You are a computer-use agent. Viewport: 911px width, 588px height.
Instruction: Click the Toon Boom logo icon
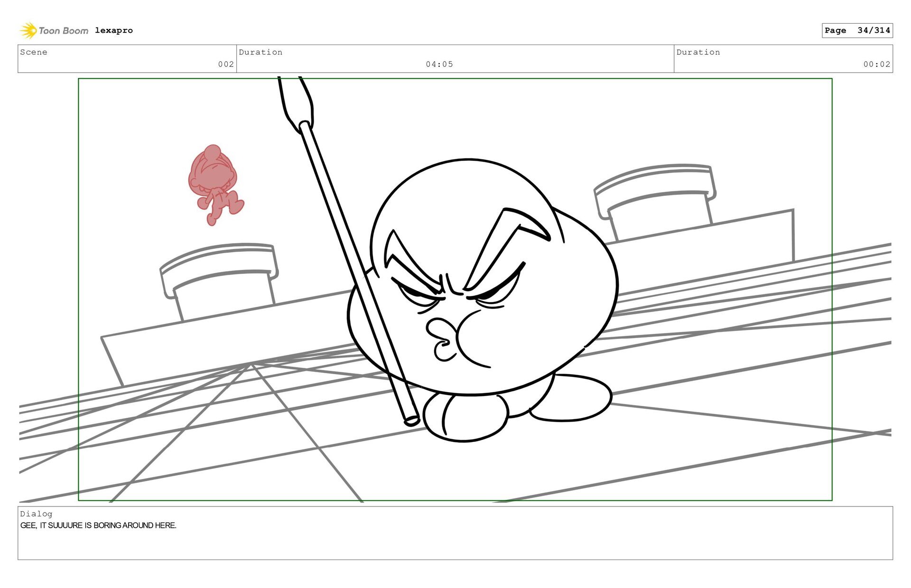[x=28, y=30]
